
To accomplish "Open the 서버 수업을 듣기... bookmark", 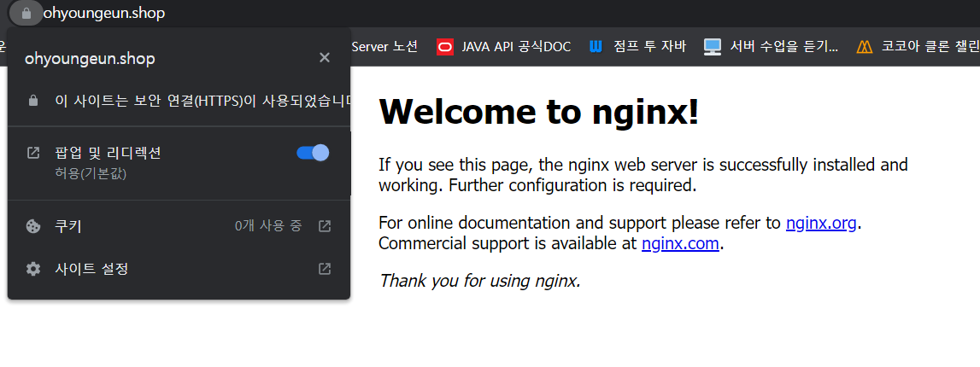I will [772, 46].
